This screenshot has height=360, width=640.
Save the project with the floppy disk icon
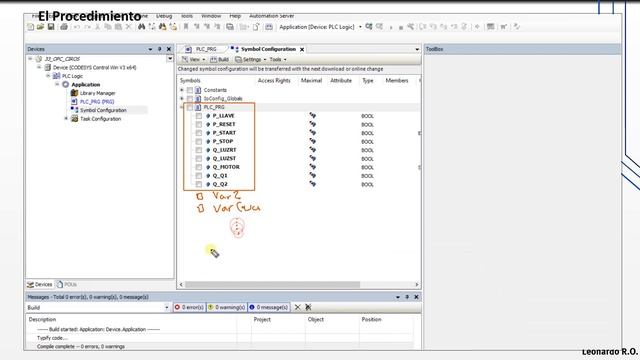[x=51, y=27]
